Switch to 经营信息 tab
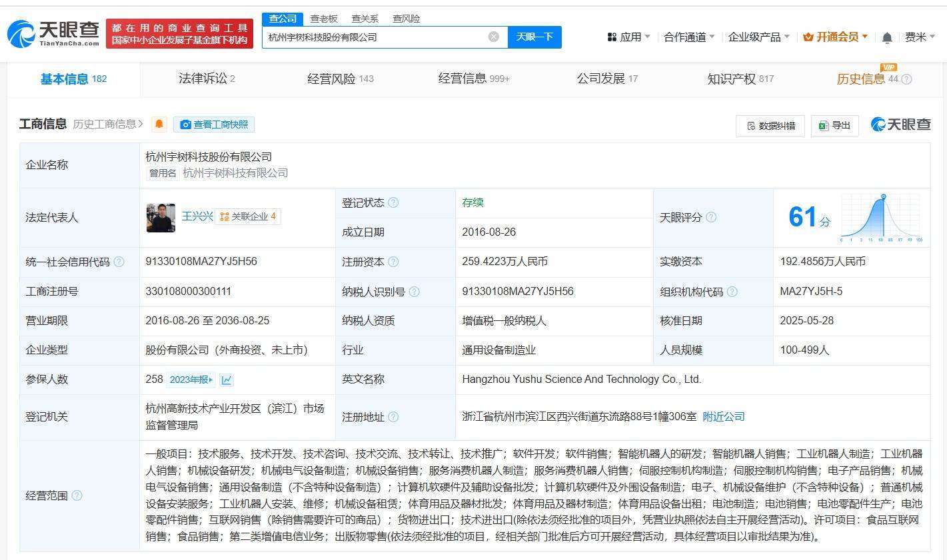This screenshot has width=947, height=560. [474, 79]
